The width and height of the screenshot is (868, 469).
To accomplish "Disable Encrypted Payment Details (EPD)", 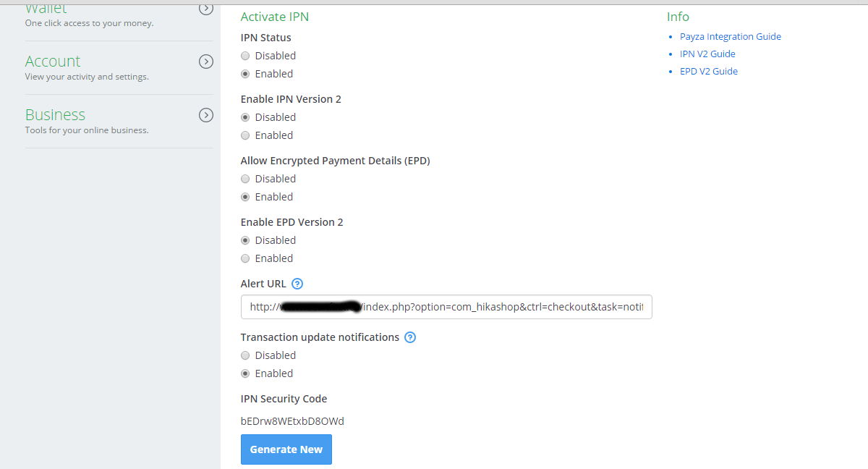I will click(x=245, y=179).
